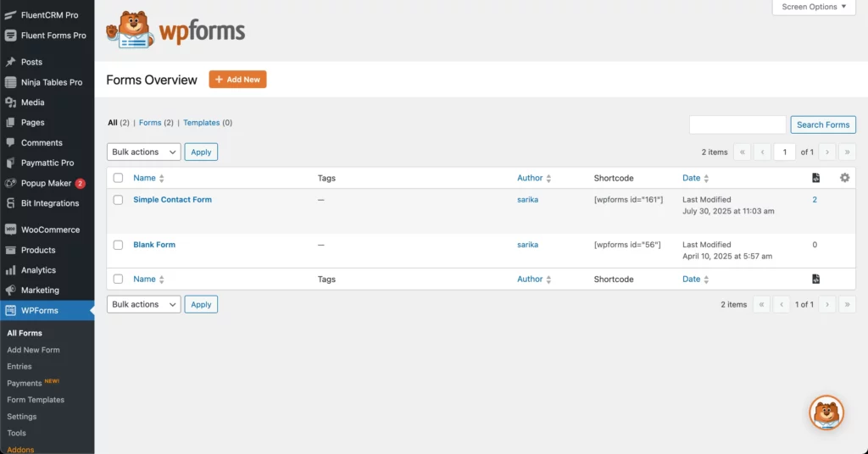Go to the Entries submenu item

19,366
